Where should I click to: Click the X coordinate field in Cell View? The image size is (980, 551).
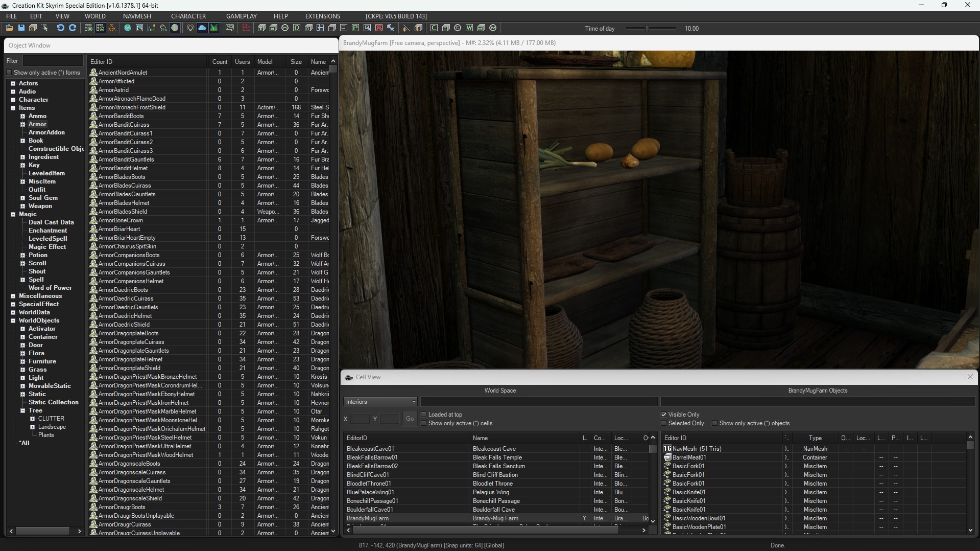point(360,419)
